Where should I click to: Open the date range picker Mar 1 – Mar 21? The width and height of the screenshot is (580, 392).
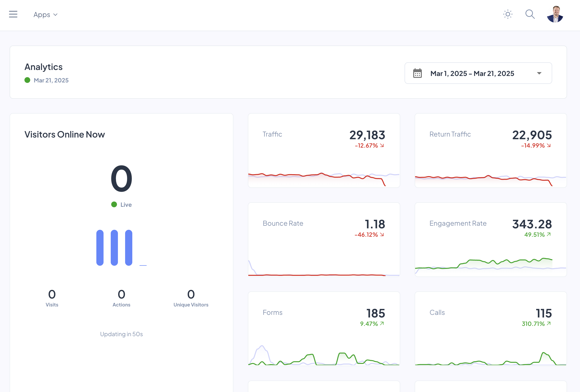(x=478, y=73)
